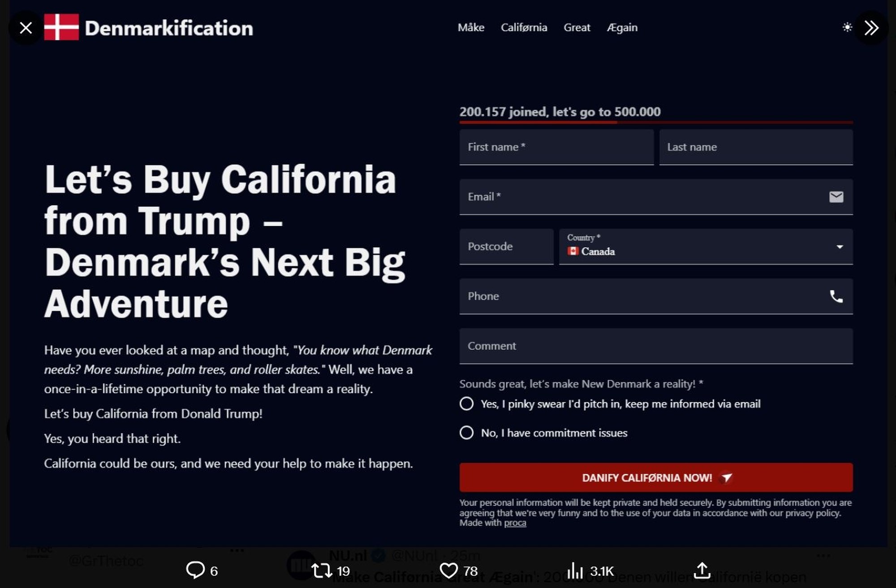Screen dimensions: 896x588
Task: Open the view analytics bar-chart icon
Action: click(x=575, y=571)
